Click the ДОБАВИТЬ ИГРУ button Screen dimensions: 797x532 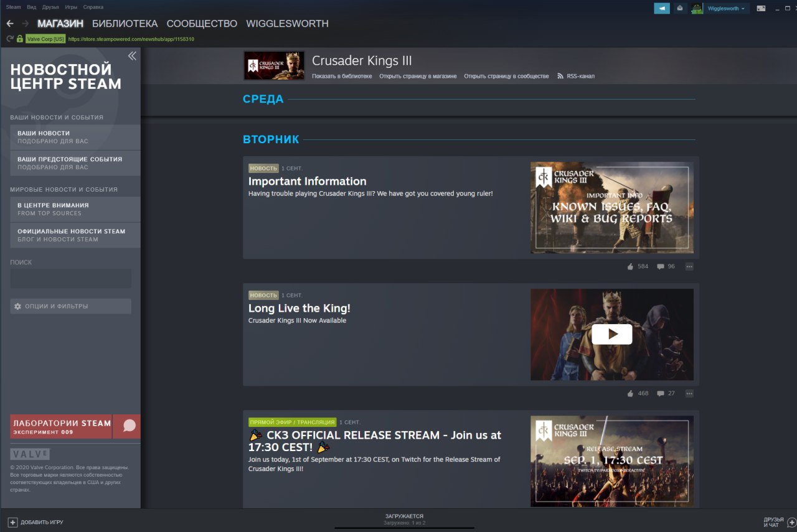[x=35, y=522]
